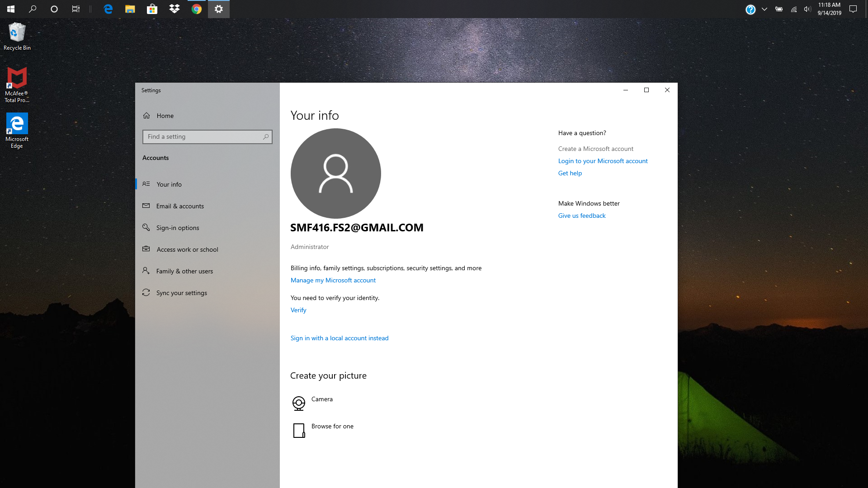Open Sync your settings section
Screen dimensions: 868x488
point(181,293)
